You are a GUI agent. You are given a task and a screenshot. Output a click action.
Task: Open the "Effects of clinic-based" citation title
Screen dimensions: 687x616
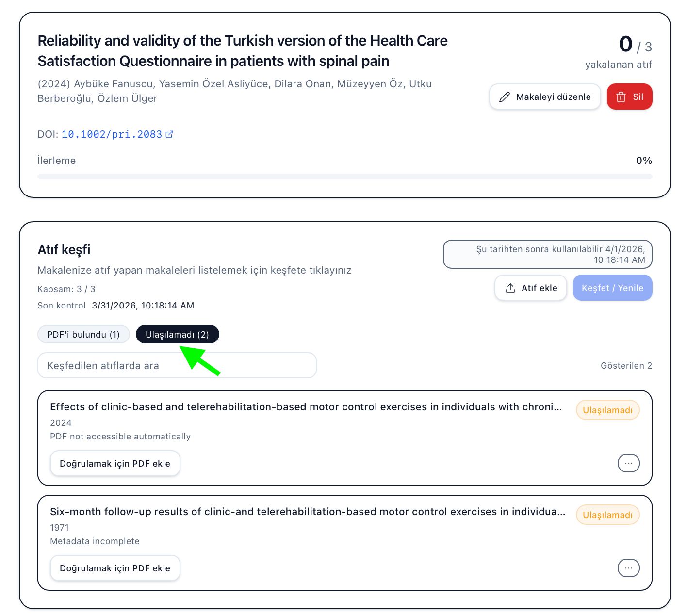[x=306, y=407]
